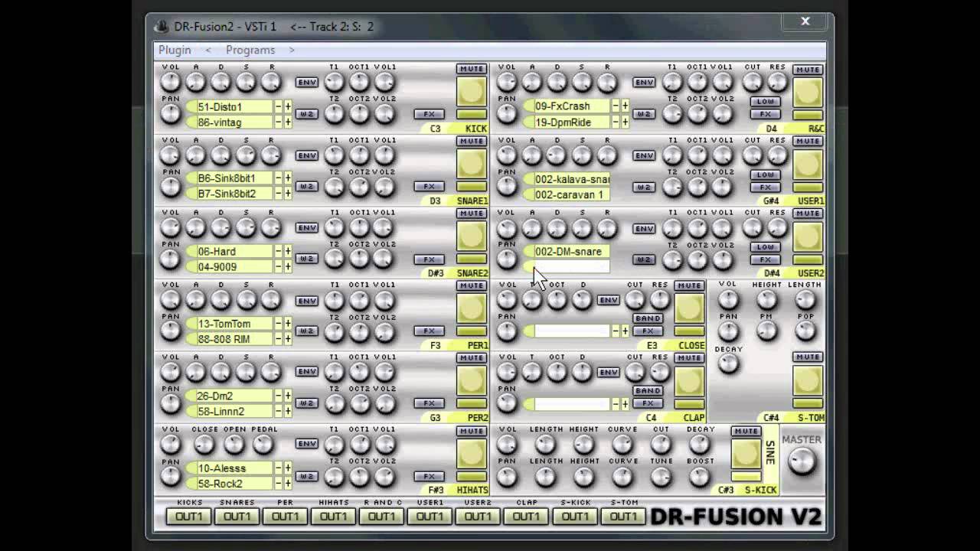Image resolution: width=980 pixels, height=551 pixels.
Task: Close the DR-Fusion2 plugin window
Action: (805, 21)
